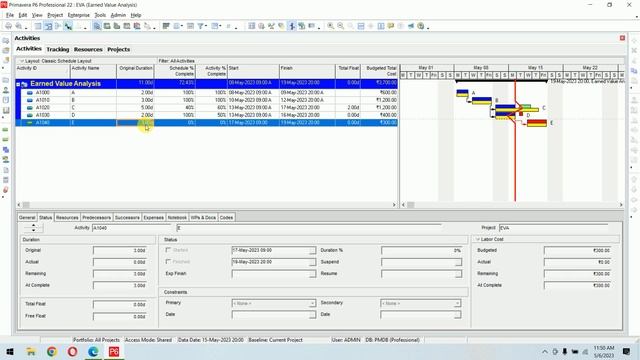Open the Suspend date picker
The image size is (640, 360).
click(458, 262)
